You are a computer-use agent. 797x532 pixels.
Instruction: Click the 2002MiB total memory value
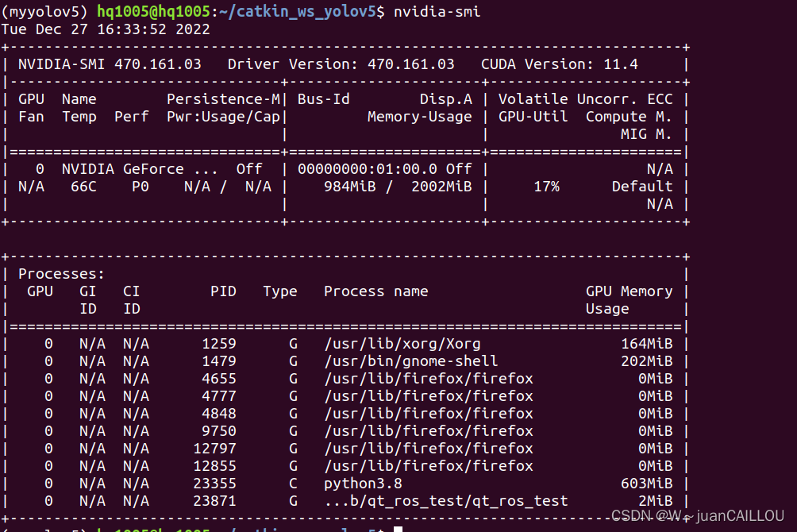(441, 187)
